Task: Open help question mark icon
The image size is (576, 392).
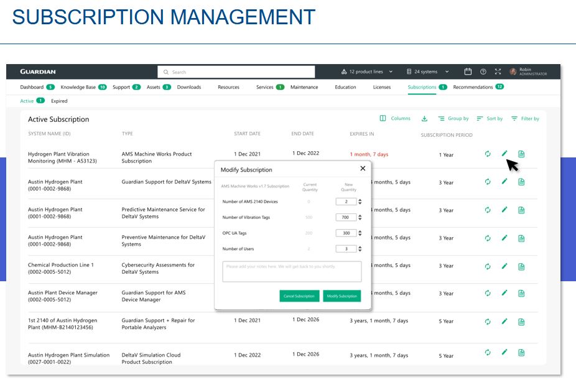Action: click(483, 72)
